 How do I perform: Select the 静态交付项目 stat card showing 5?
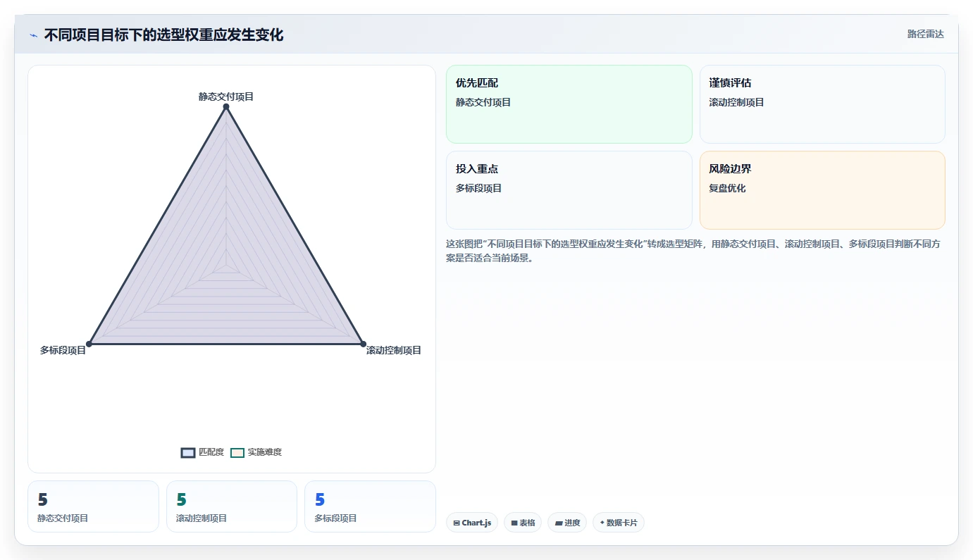point(93,506)
